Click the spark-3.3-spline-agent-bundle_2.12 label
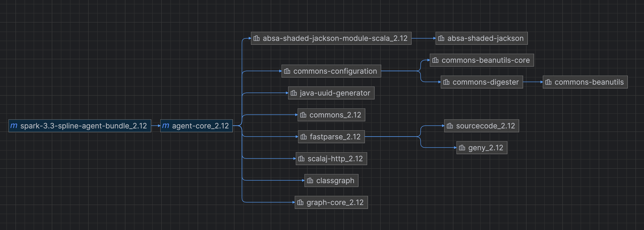 (84, 126)
